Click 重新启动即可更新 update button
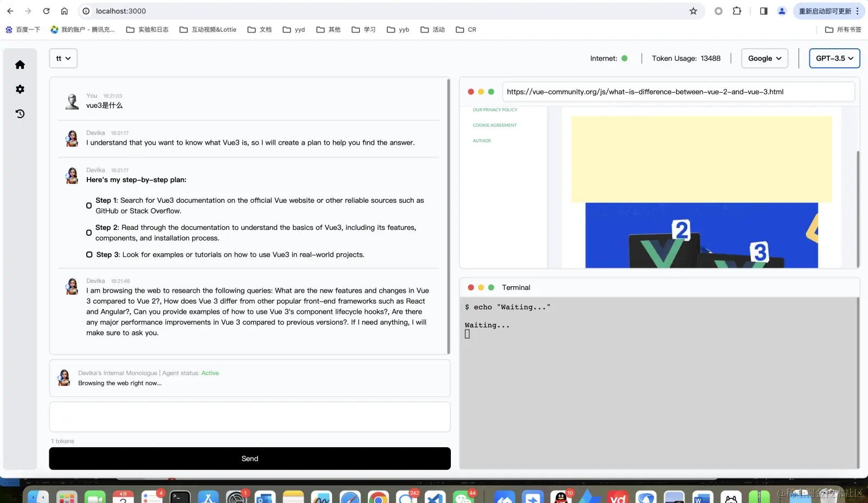The height and width of the screenshot is (503, 868). click(x=825, y=11)
